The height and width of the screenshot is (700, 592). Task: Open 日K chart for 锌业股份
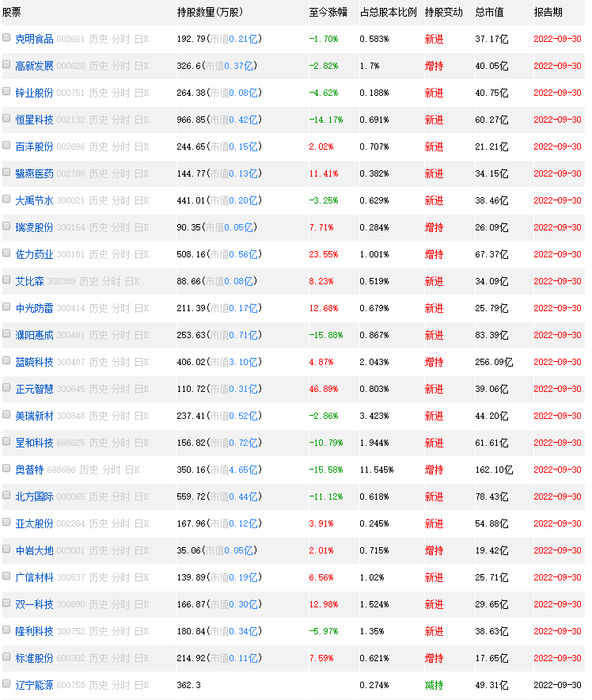(x=142, y=93)
